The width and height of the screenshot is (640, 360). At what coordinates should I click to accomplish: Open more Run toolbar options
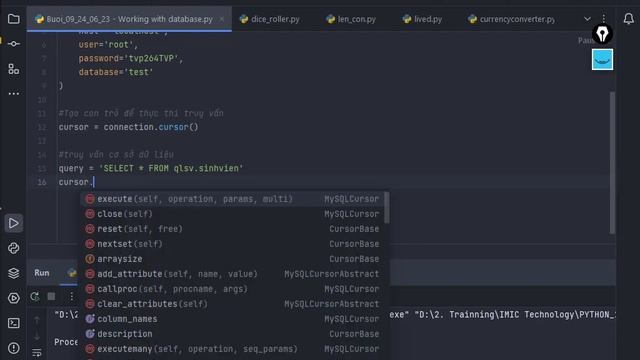coord(71,296)
